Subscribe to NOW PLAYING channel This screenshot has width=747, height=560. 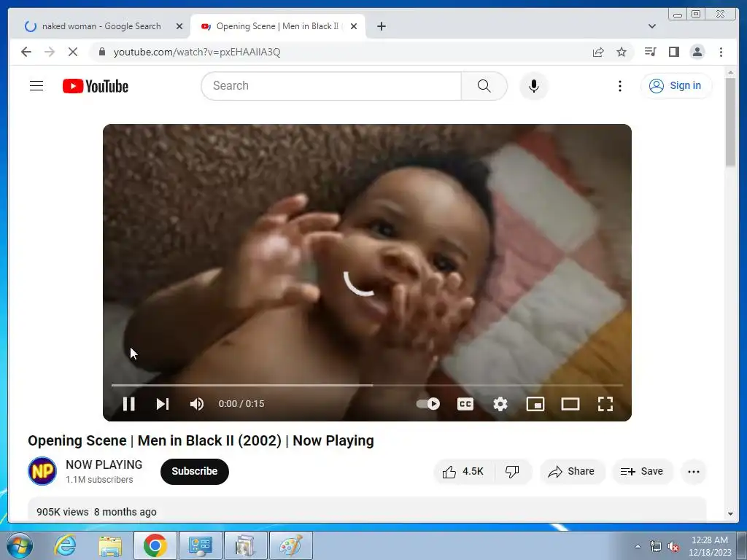(194, 472)
